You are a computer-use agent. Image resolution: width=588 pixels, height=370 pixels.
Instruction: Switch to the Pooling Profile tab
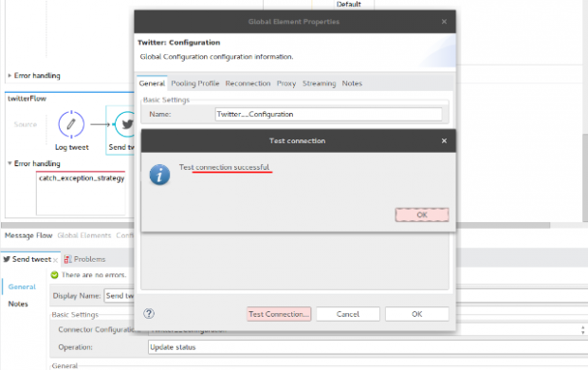click(195, 83)
